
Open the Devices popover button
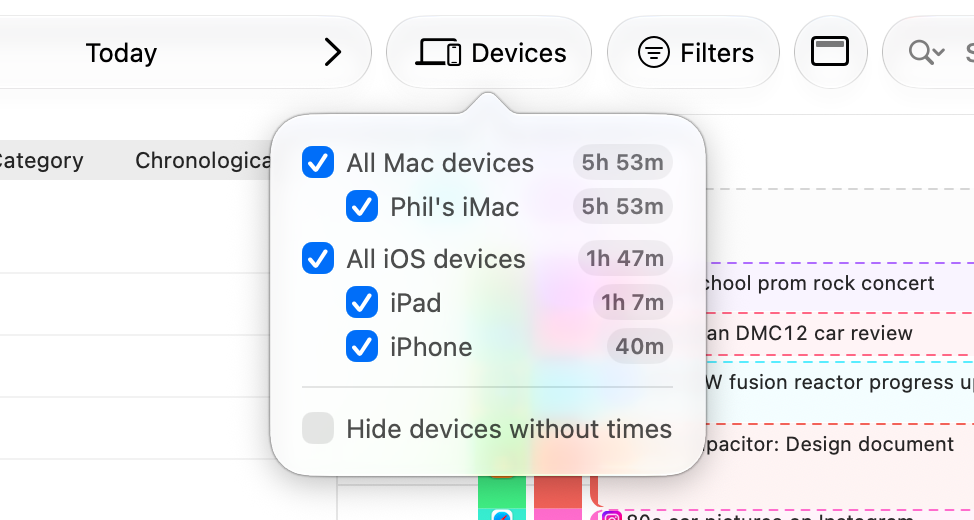pyautogui.click(x=489, y=52)
